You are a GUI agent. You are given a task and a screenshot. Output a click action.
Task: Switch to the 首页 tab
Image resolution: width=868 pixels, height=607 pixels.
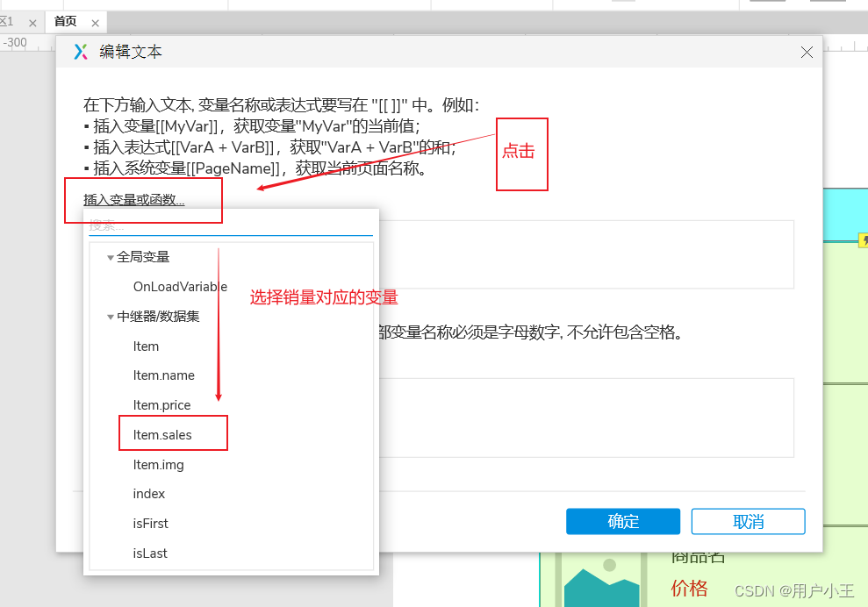coord(65,22)
